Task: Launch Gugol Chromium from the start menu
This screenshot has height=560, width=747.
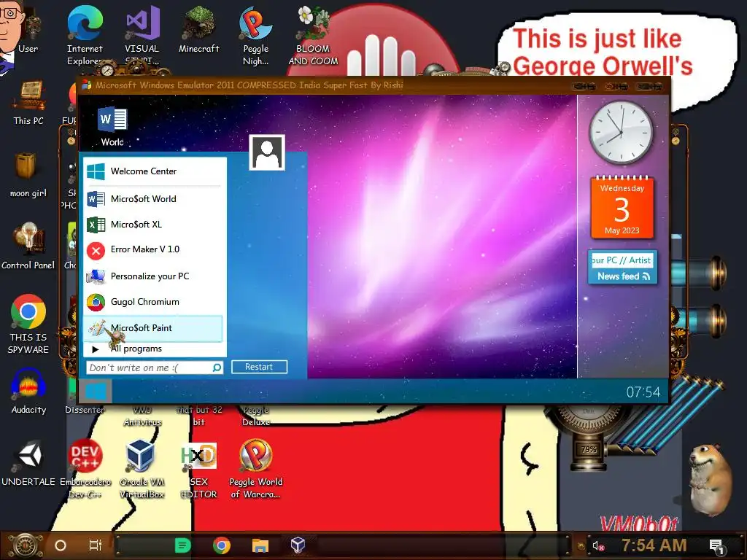Action: click(x=152, y=302)
